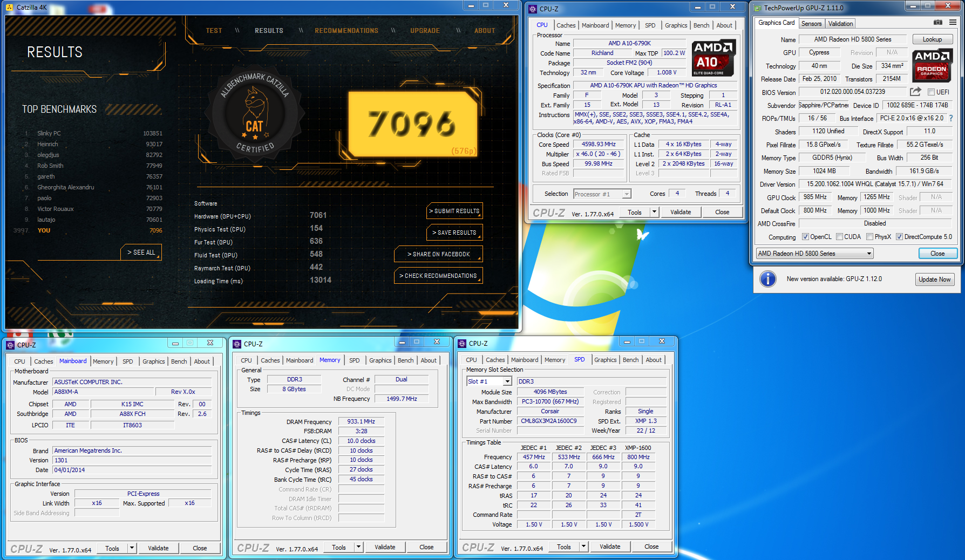This screenshot has width=965, height=560.
Task: Open the AMD Radeon HD 5800 Series GPU dropdown
Action: pyautogui.click(x=814, y=254)
